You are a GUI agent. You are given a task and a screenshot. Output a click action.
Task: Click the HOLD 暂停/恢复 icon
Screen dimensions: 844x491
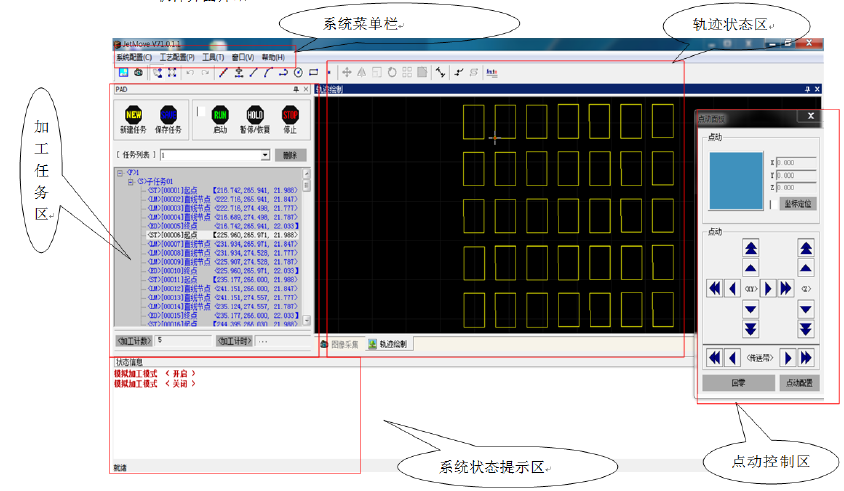coord(255,115)
